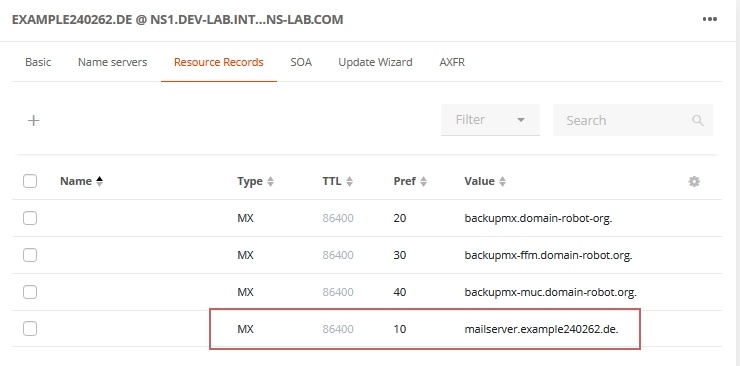Image resolution: width=740 pixels, height=366 pixels.
Task: Click the Name column header label
Action: point(76,181)
